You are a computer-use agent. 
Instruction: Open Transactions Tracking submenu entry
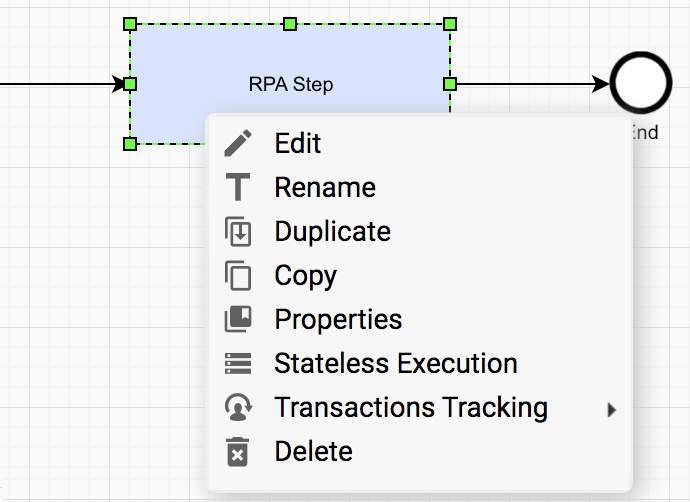click(419, 407)
